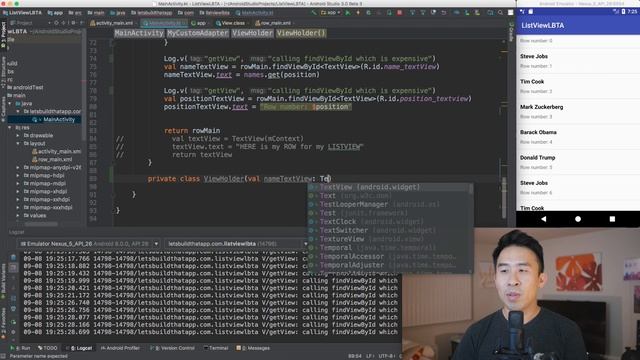Viewport: 640px width, 360px height.
Task: Open the Messages tool window tab
Action: click(253, 348)
